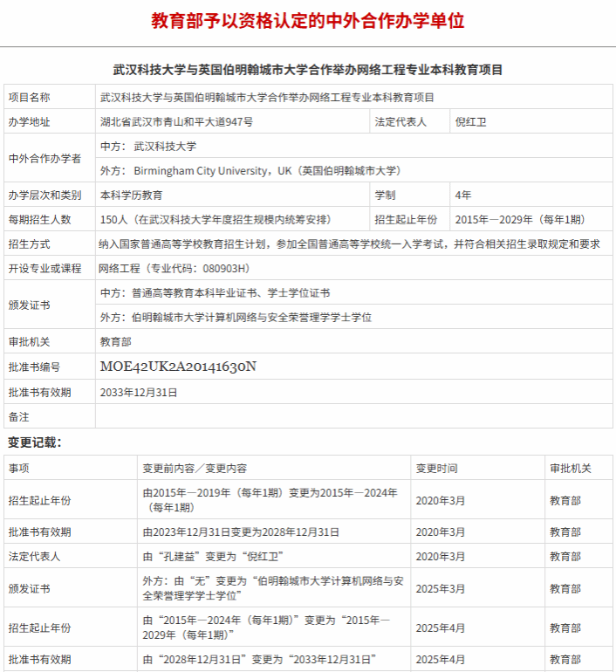
Task: Click the 4年 schooling length value
Action: click(463, 195)
